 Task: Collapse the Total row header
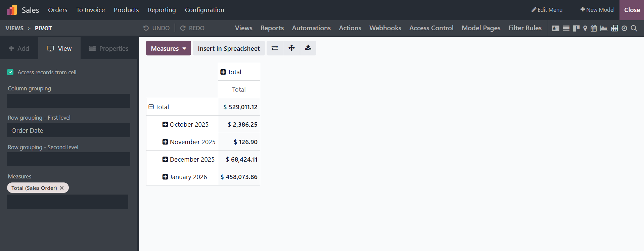coord(151,107)
